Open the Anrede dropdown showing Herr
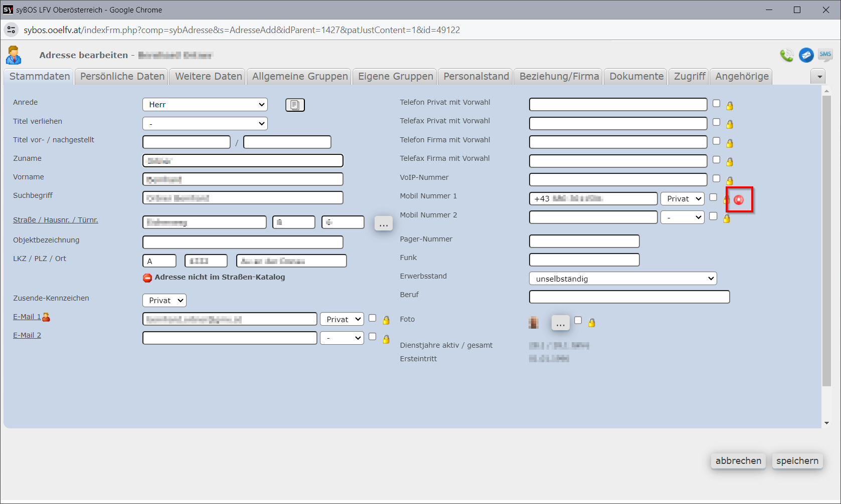Image resolution: width=841 pixels, height=504 pixels. tap(205, 105)
